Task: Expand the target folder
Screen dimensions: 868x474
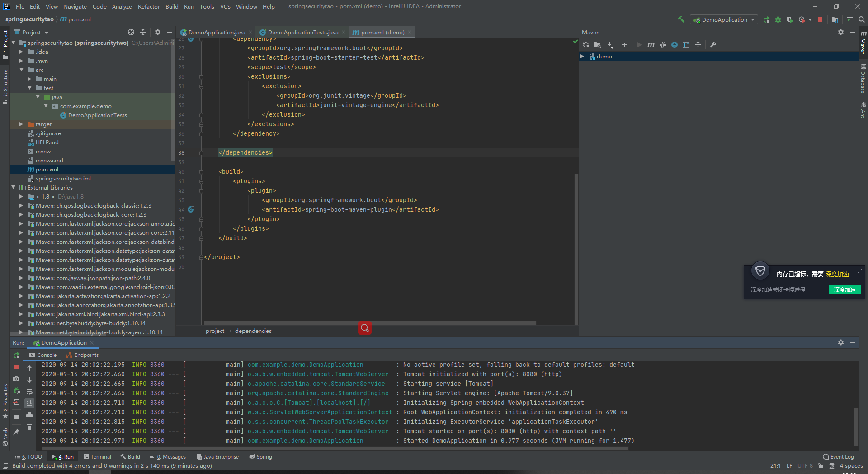Action: coord(21,124)
